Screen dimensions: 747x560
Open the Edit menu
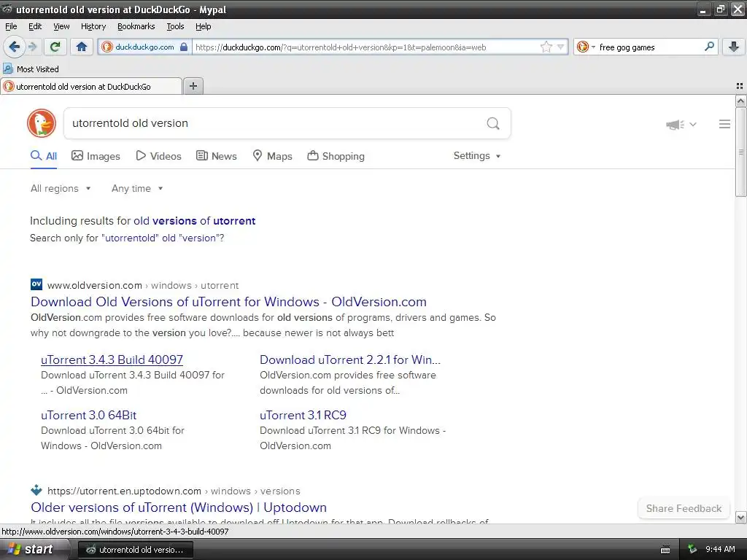(x=35, y=26)
